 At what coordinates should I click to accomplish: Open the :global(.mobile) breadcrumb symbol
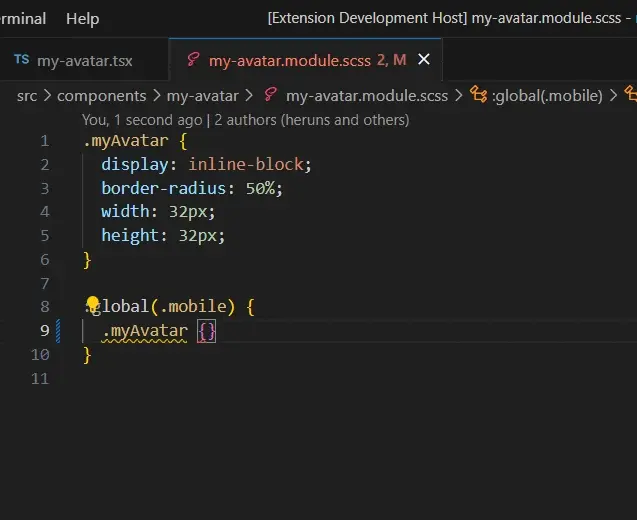point(547,96)
